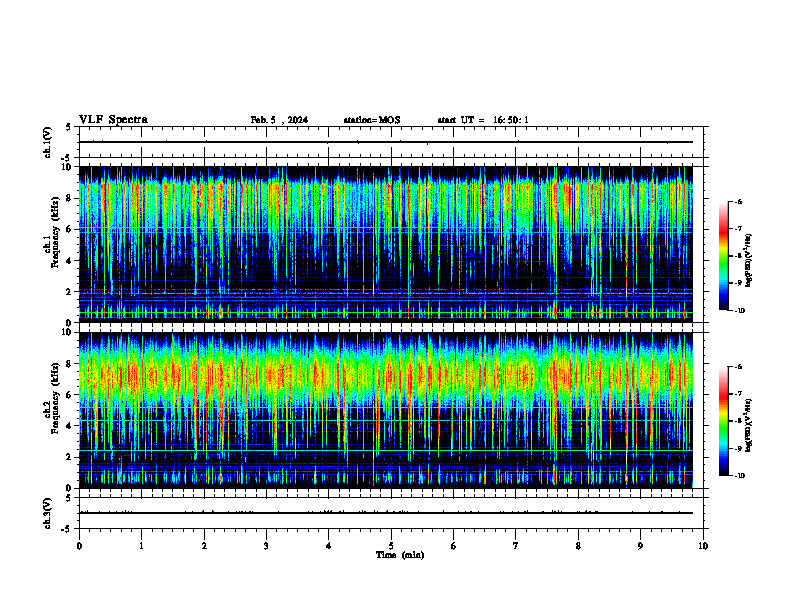792x612 pixels.
Task: Click time axis tick label "8"
Action: click(x=578, y=546)
